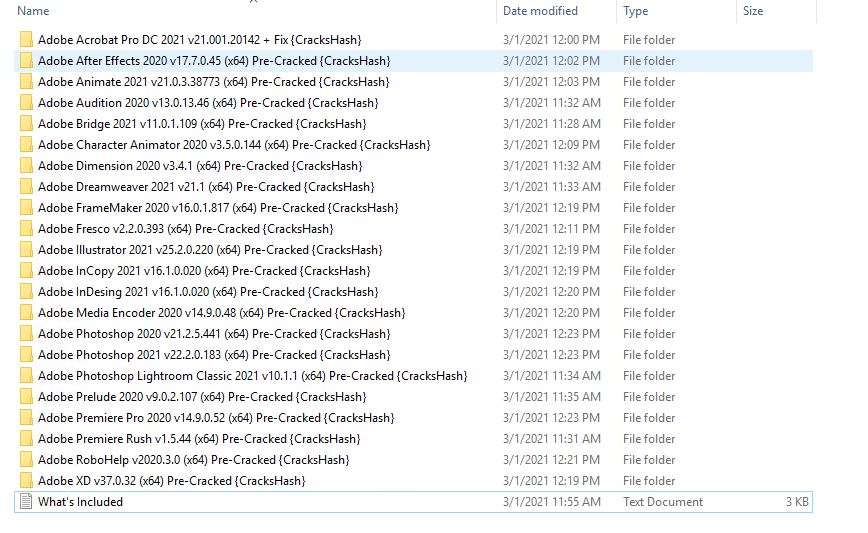The height and width of the screenshot is (533, 868).
Task: Click the Adobe Photoshop 2021 folder icon
Action: click(26, 355)
